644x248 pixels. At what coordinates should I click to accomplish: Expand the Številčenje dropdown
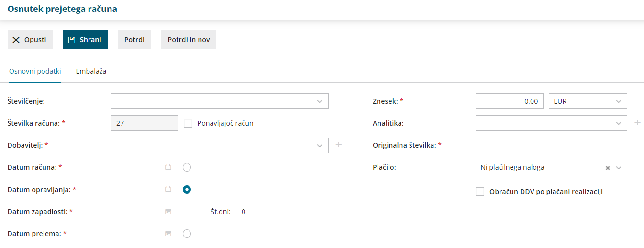click(319, 101)
